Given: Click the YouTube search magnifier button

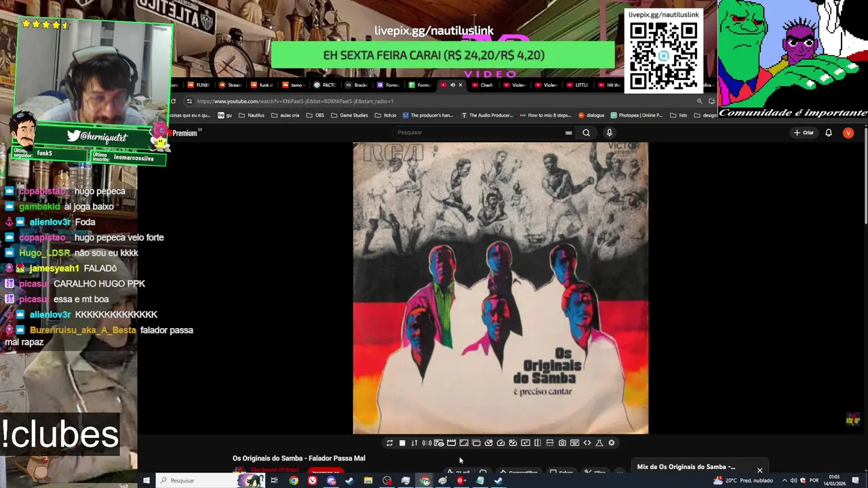Looking at the screenshot, I should coord(587,133).
